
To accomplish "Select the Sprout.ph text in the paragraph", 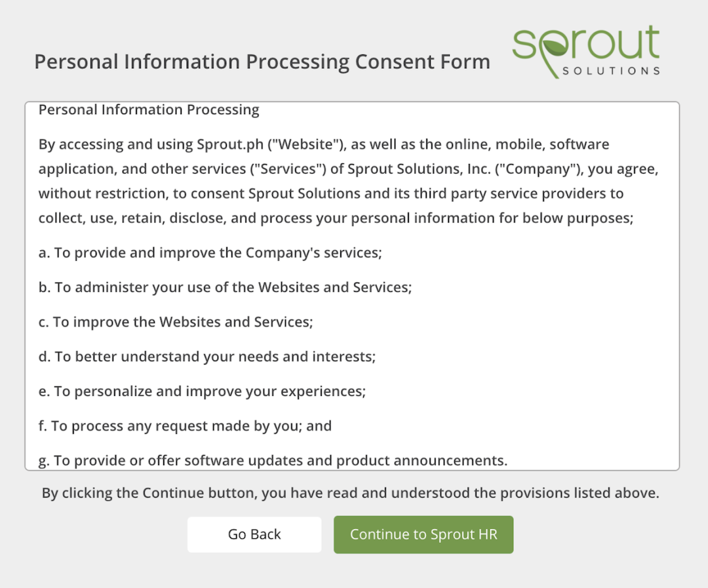I will click(230, 144).
